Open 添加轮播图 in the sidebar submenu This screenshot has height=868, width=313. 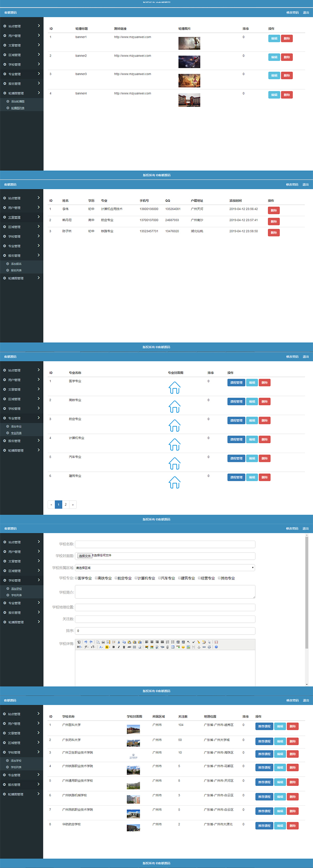tap(18, 102)
